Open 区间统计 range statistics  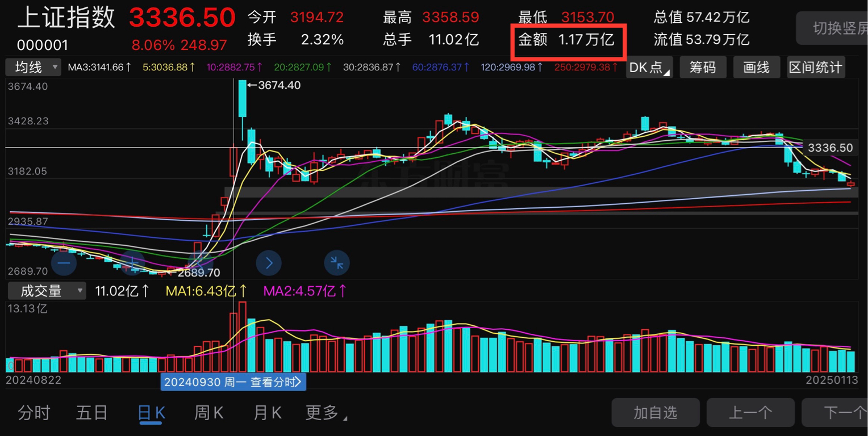(815, 68)
